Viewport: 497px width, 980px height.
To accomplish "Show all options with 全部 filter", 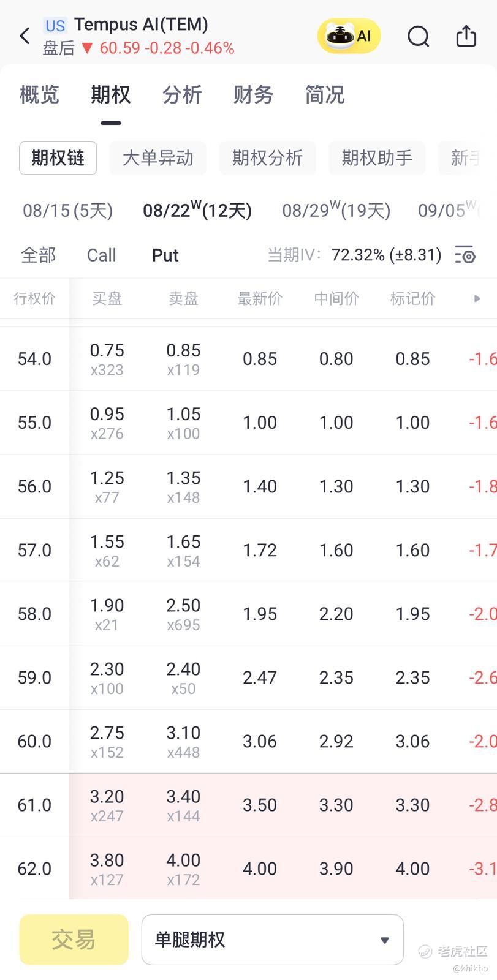I will coord(38,255).
